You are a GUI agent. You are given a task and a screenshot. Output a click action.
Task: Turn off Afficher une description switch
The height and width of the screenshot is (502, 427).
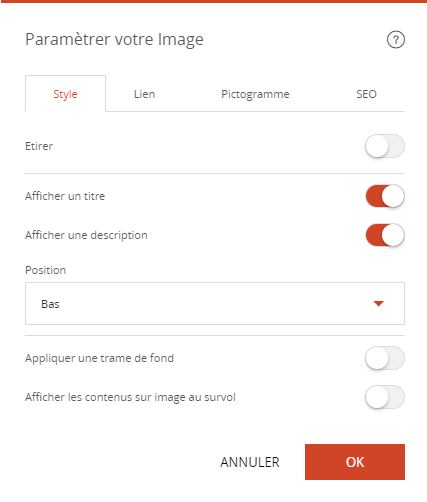tap(385, 235)
